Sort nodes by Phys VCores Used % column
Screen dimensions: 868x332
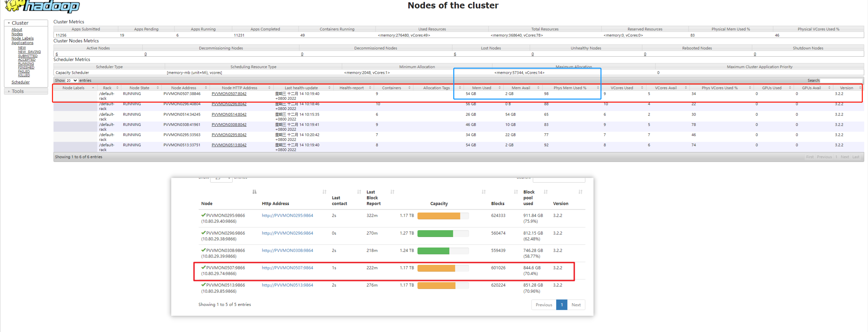pos(721,88)
